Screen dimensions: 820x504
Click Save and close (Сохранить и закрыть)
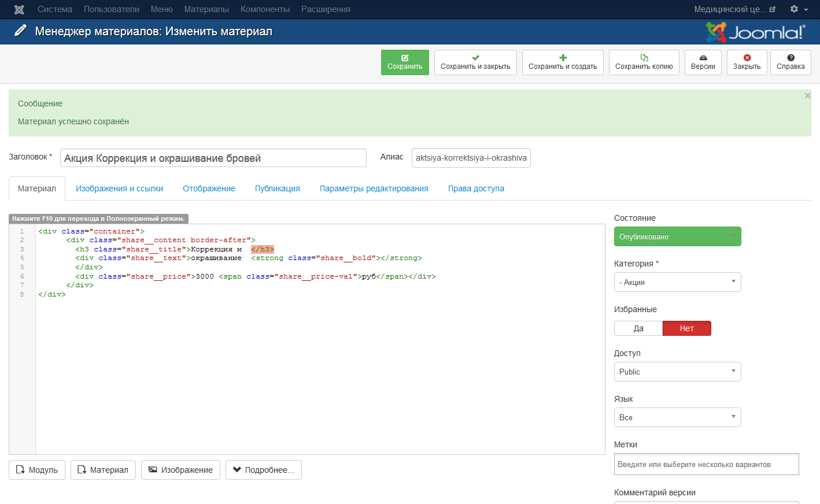pos(475,62)
